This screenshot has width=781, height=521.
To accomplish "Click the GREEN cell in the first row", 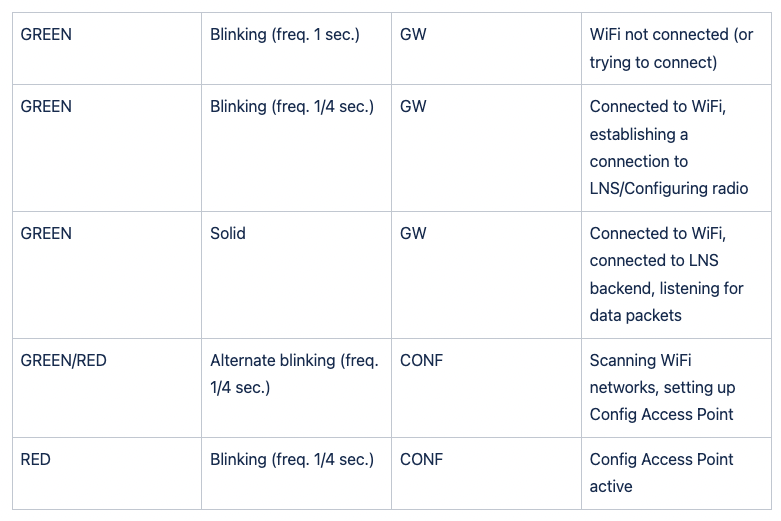I will [x=107, y=48].
